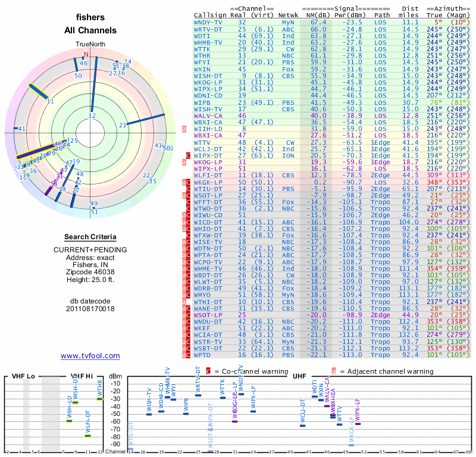The image size is (476, 457).
Task: Click the VHF Lo label in the spectrum chart
Action: [x=23, y=376]
